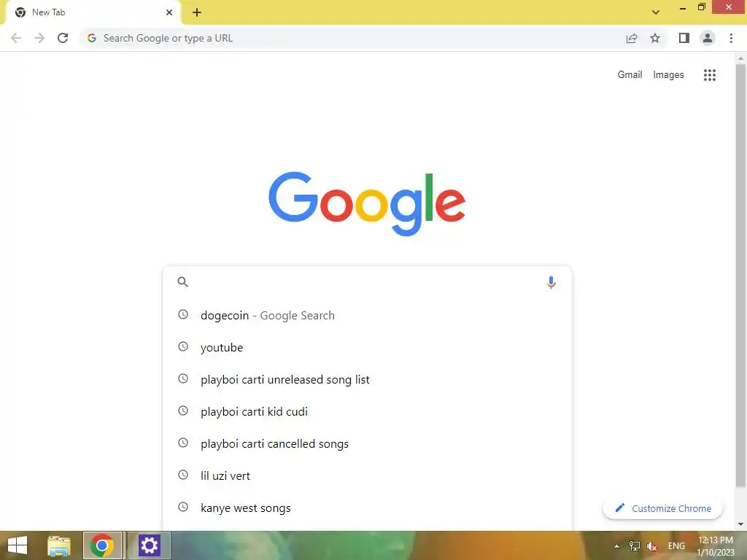
Task: Pick the kanye west songs suggestion
Action: coord(367,508)
